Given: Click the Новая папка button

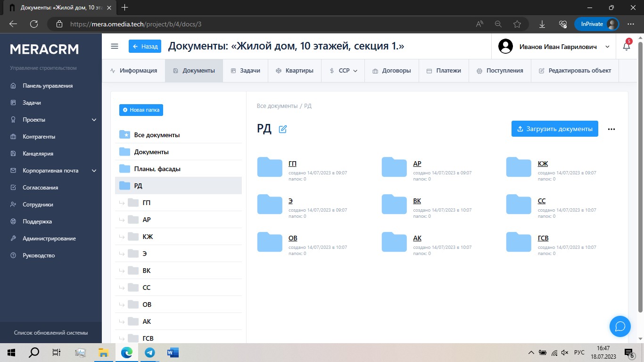Looking at the screenshot, I should (141, 110).
